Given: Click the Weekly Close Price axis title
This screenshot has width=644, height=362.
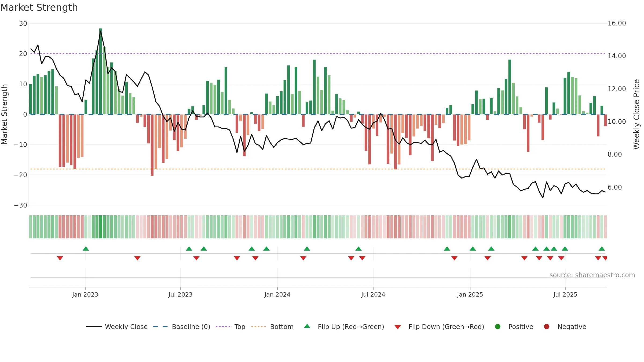Looking at the screenshot, I should (x=636, y=114).
